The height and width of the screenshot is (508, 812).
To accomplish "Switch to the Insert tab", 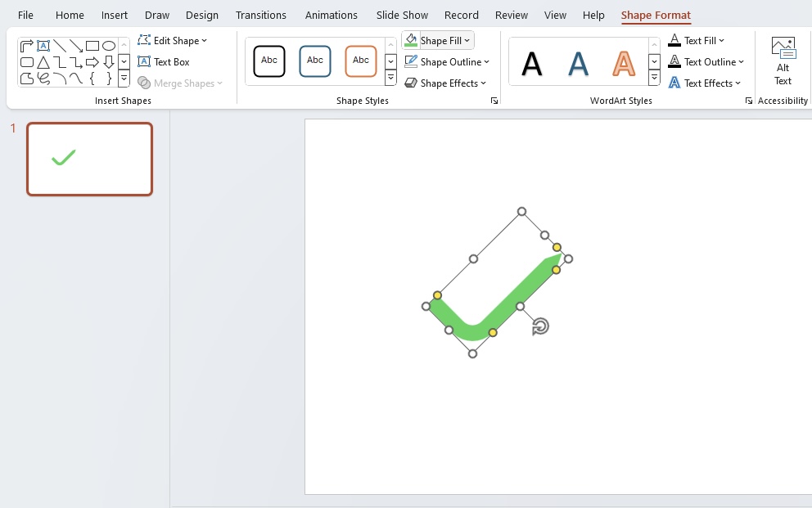I will 115,15.
